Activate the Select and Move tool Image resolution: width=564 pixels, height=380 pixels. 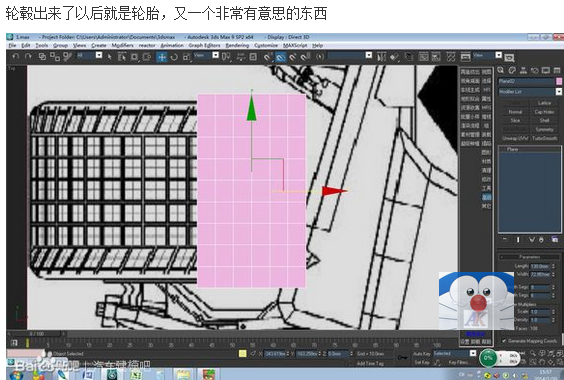coord(162,57)
